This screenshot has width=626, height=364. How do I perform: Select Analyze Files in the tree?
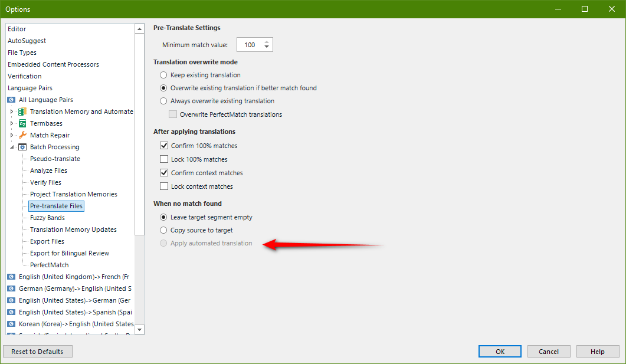(48, 170)
